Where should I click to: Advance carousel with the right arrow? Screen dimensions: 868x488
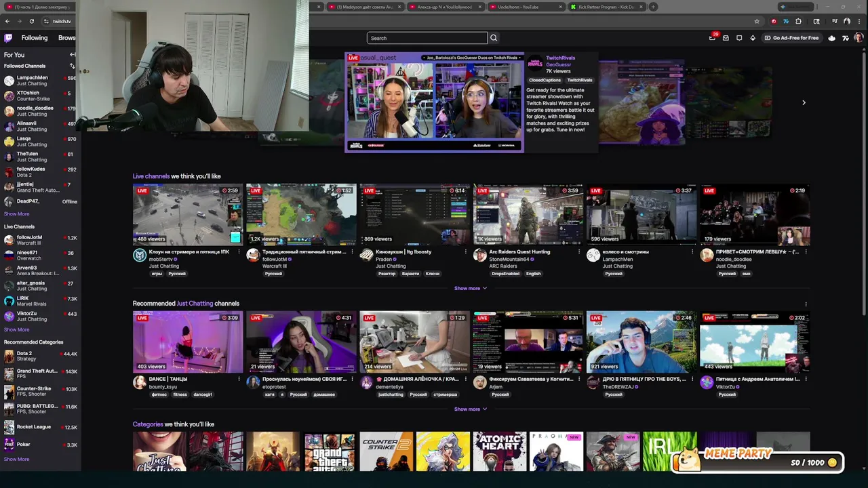[804, 102]
